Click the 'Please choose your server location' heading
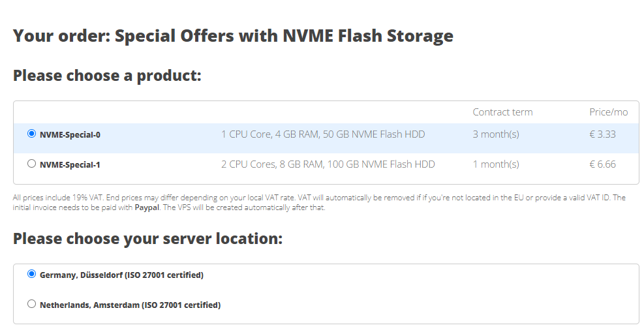644x336 pixels. click(147, 239)
